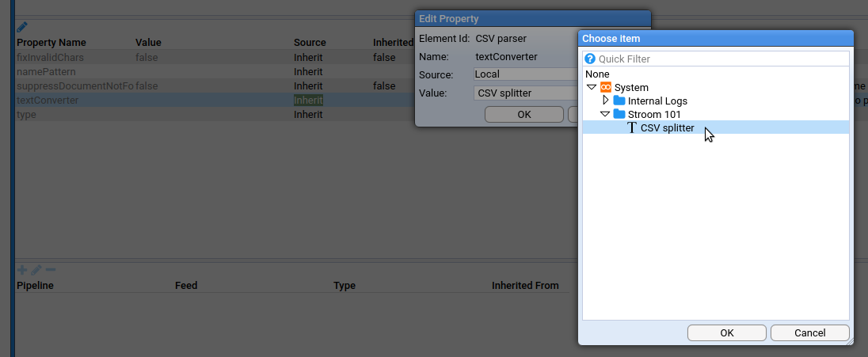
Task: Collapse the System tree node
Action: point(592,87)
